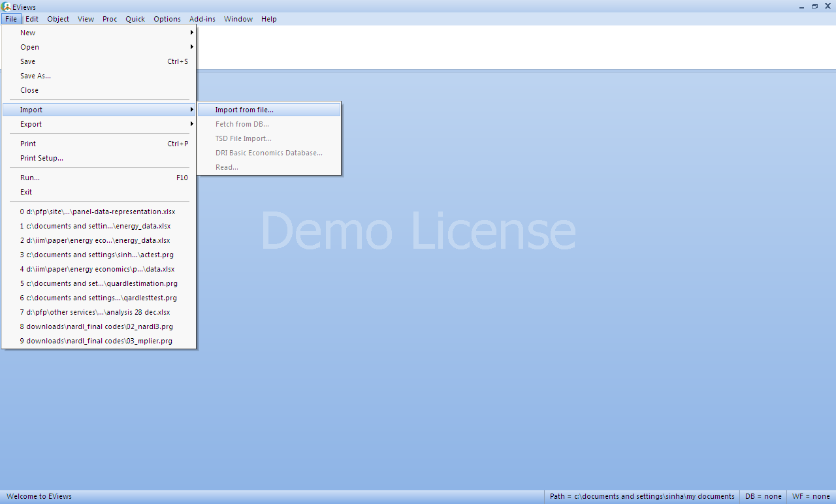Viewport: 836px width, 504px height.
Task: Open recent file 1 energy_data.xlsx
Action: (x=99, y=226)
